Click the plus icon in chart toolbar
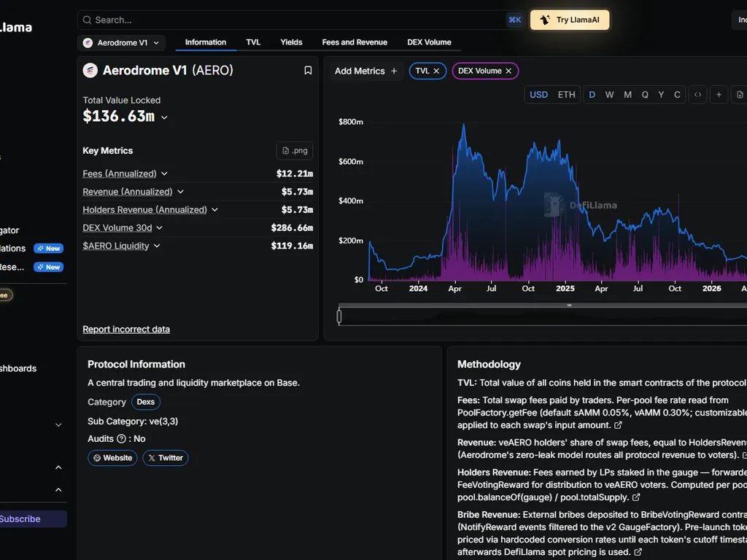This screenshot has width=747, height=560. (719, 95)
